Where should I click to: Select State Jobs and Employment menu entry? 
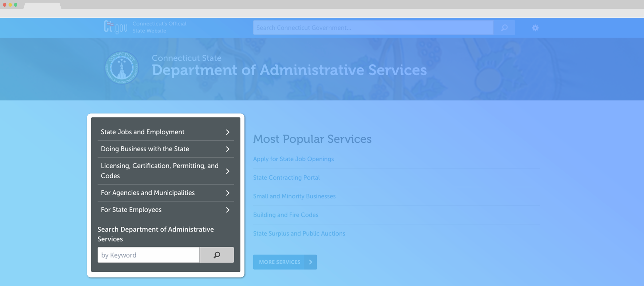(143, 132)
